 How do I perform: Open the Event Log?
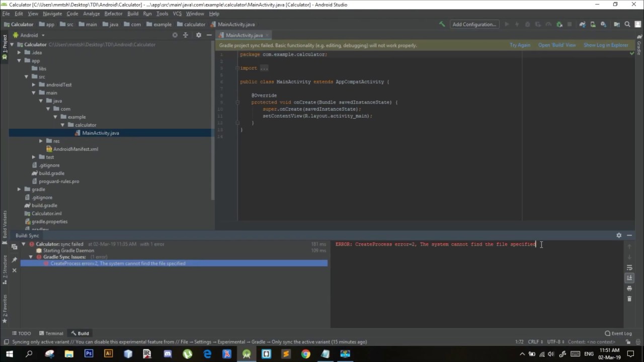pyautogui.click(x=618, y=333)
